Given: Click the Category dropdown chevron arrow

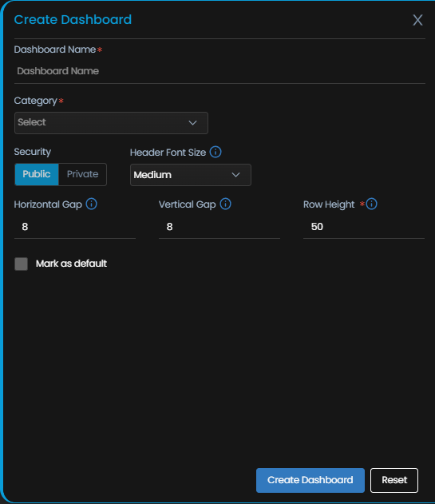Looking at the screenshot, I should tap(192, 123).
